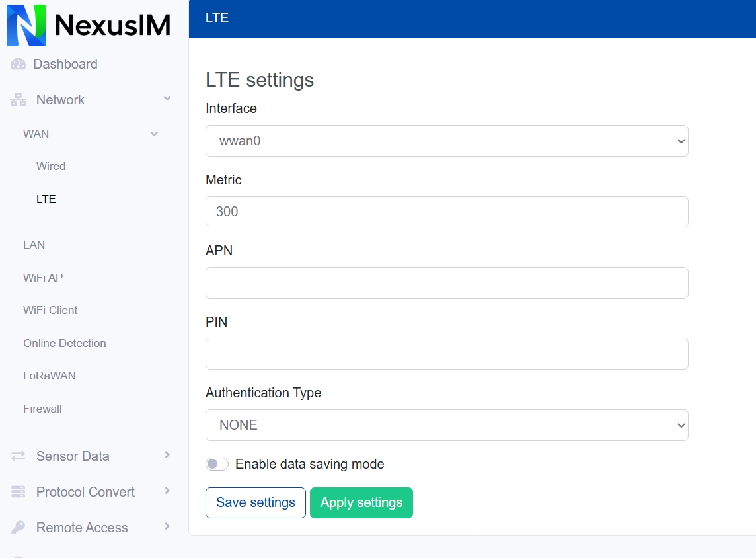Focus the Metric input field

click(447, 212)
